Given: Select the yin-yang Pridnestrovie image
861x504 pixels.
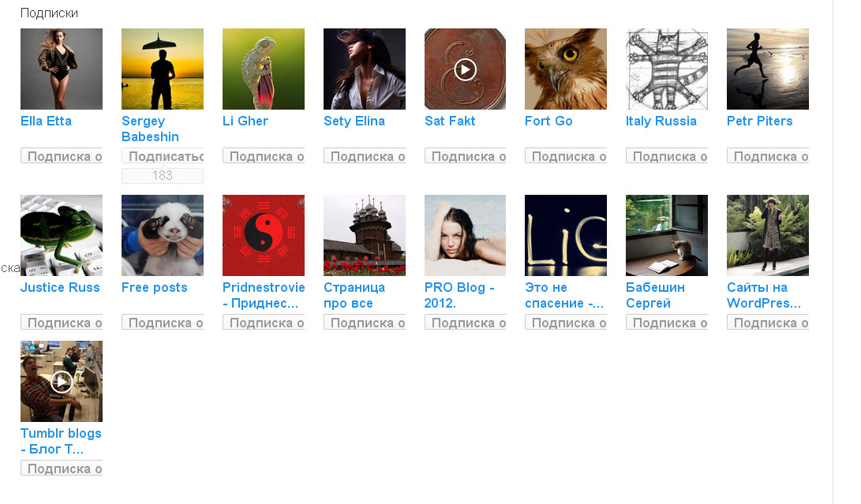Looking at the screenshot, I should pyautogui.click(x=264, y=236).
